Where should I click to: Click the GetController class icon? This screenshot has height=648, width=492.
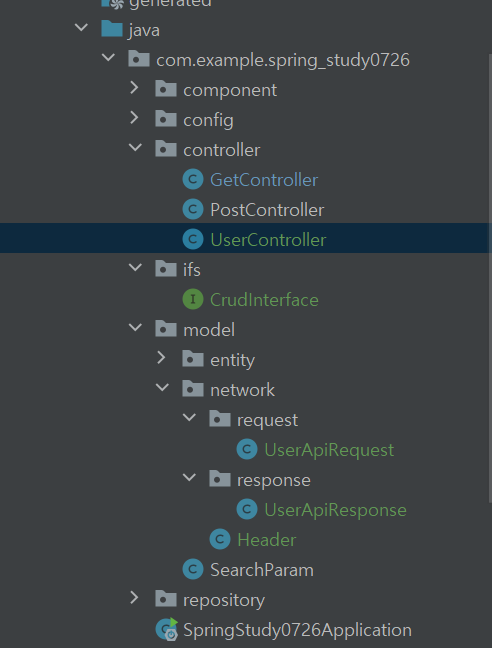click(x=193, y=179)
